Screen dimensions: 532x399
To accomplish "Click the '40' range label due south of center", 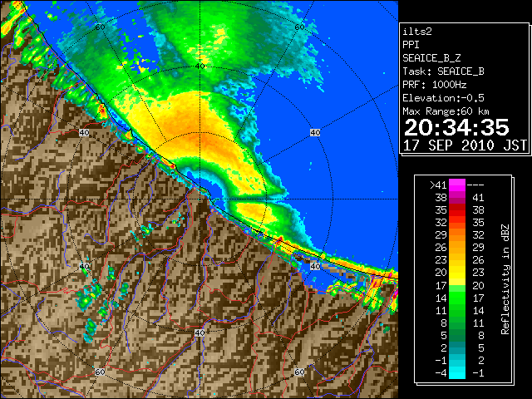I will pos(199,332).
